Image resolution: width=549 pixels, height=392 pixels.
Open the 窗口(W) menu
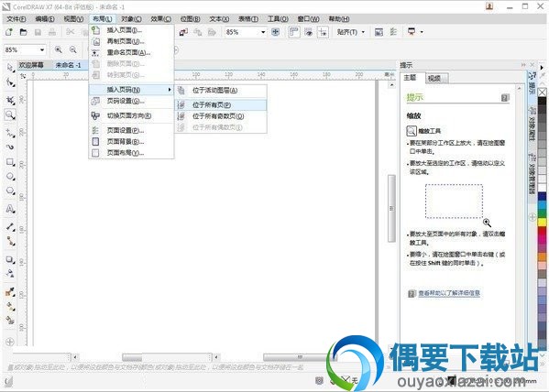[308, 19]
